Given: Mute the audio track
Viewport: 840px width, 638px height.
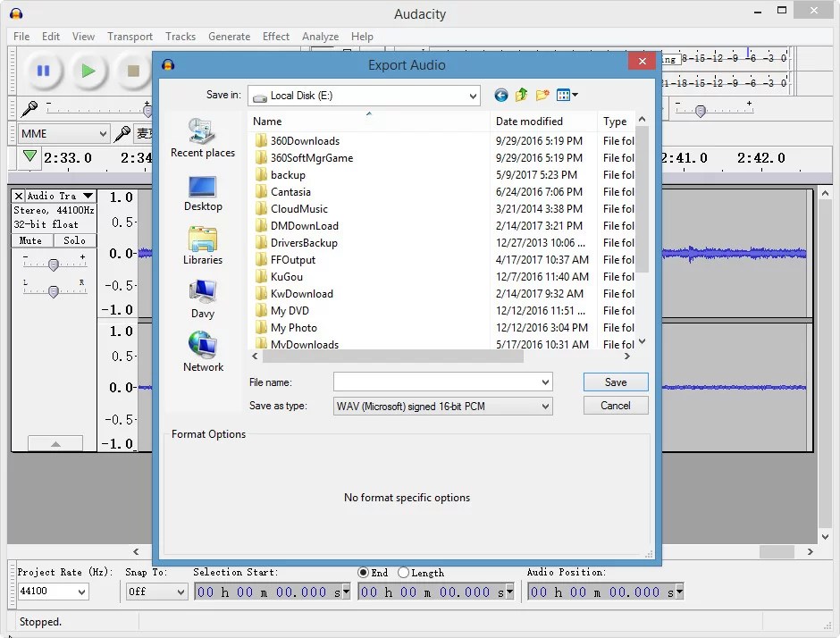Looking at the screenshot, I should pyautogui.click(x=31, y=239).
